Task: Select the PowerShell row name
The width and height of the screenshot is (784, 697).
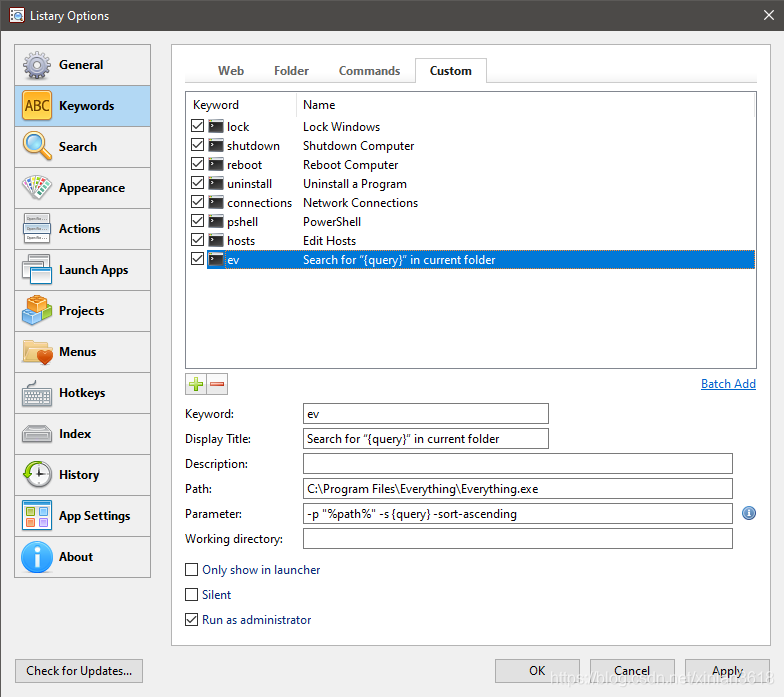Action: [x=332, y=222]
